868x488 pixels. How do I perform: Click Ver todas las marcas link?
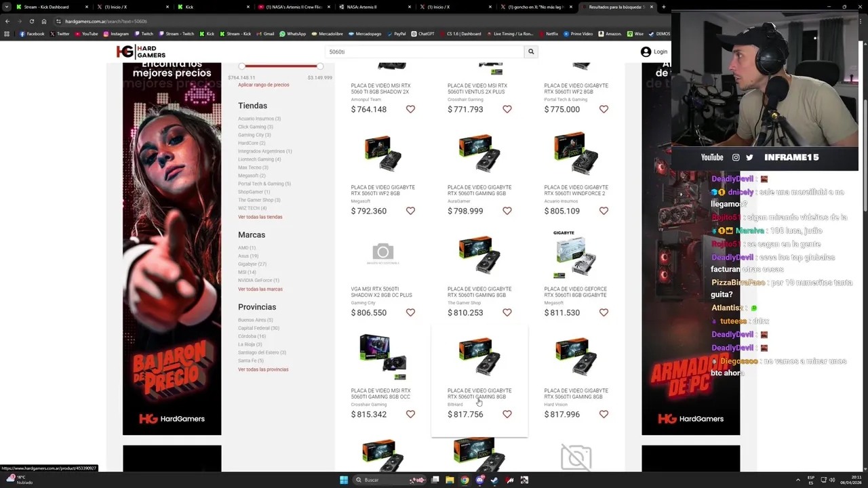tap(260, 289)
